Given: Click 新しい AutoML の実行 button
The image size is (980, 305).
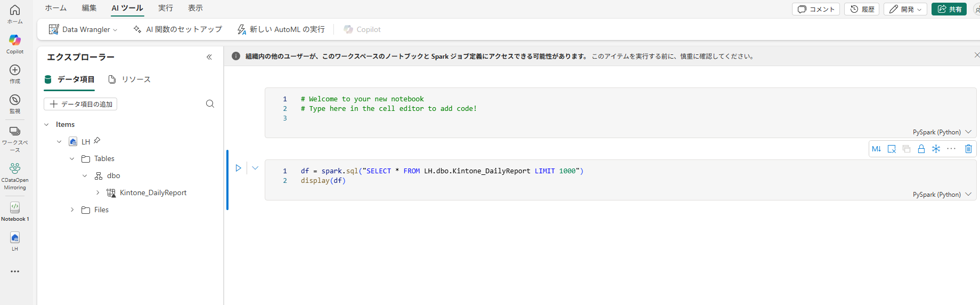Looking at the screenshot, I should click(281, 29).
